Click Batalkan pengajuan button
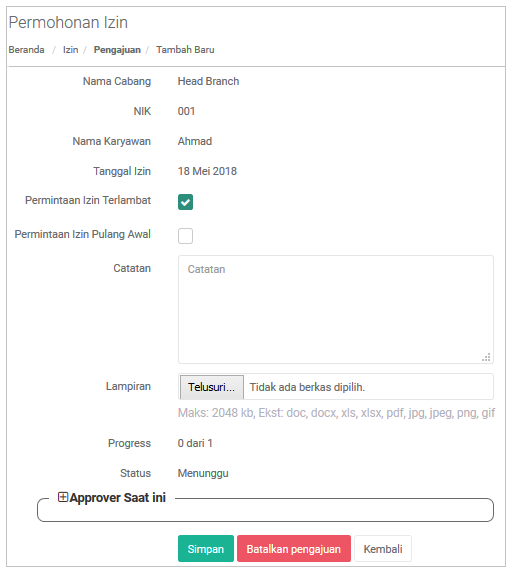This screenshot has height=570, width=518. tap(294, 549)
